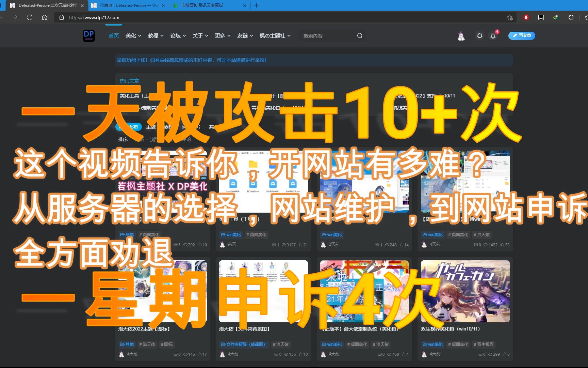Click the 热门文章 heading
Viewport: 588px width, 368px height.
(x=129, y=81)
